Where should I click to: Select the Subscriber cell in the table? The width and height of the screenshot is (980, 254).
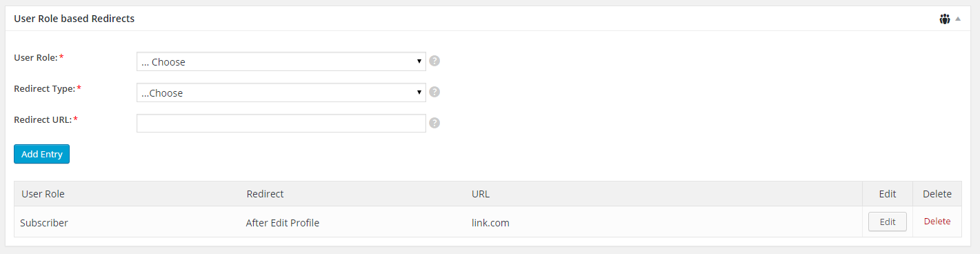click(x=44, y=223)
